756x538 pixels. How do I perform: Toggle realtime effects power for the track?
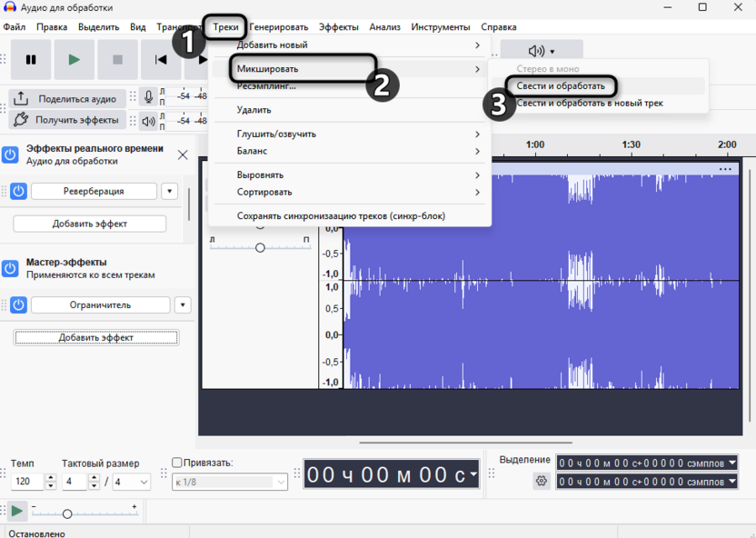click(x=10, y=154)
